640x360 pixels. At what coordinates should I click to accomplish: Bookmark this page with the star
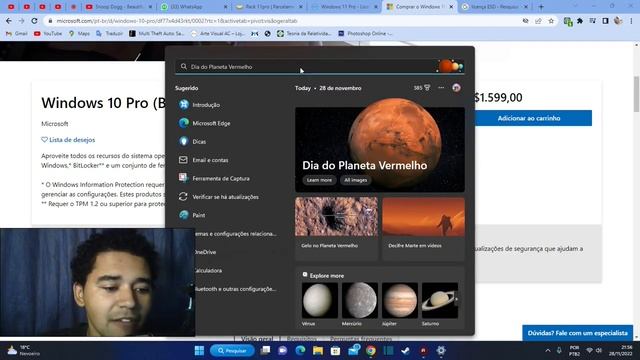[x=551, y=21]
